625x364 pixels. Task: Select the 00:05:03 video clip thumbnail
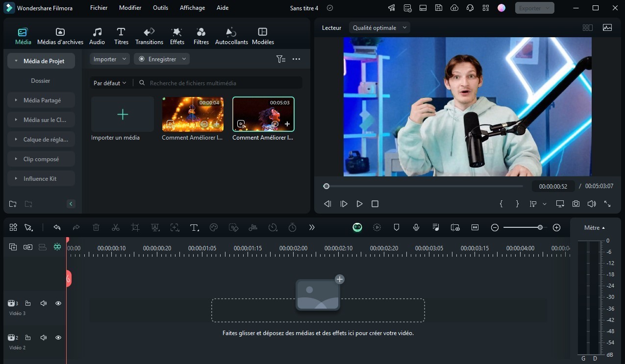tap(263, 114)
